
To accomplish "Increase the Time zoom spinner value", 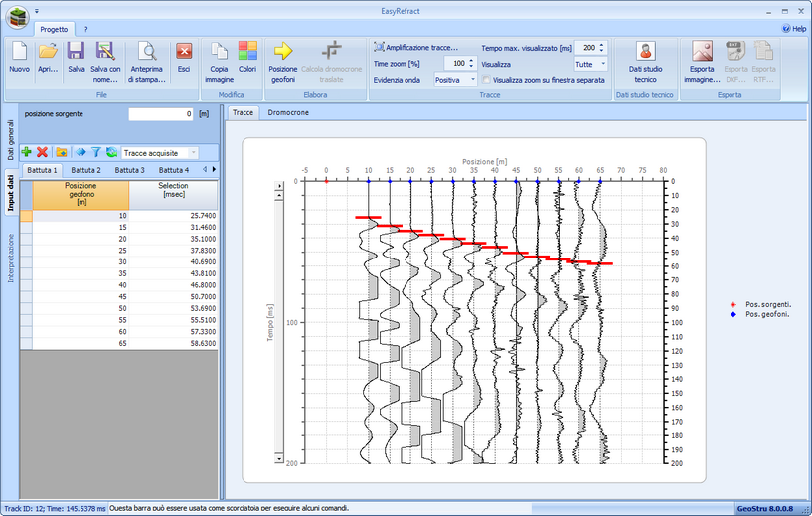I will [x=472, y=60].
